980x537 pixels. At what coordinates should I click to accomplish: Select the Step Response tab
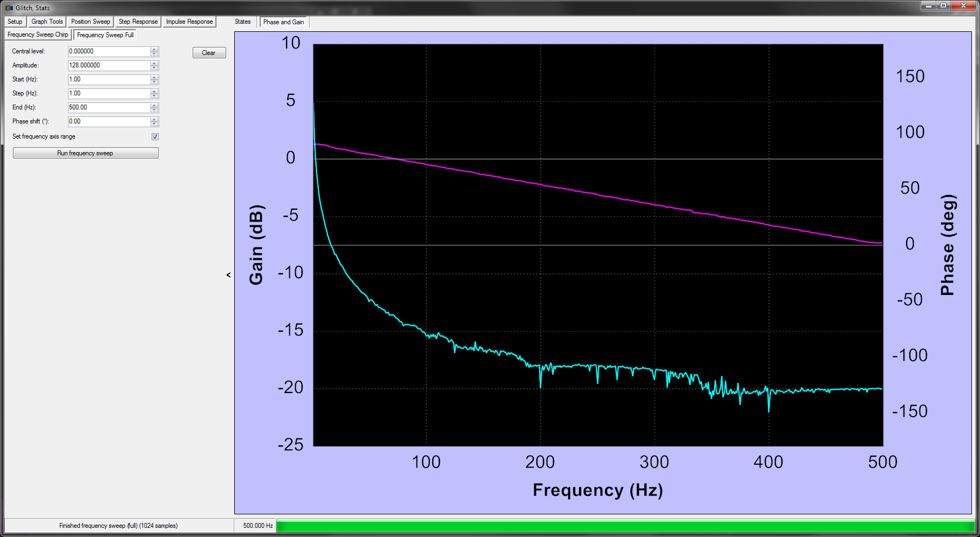click(x=138, y=22)
